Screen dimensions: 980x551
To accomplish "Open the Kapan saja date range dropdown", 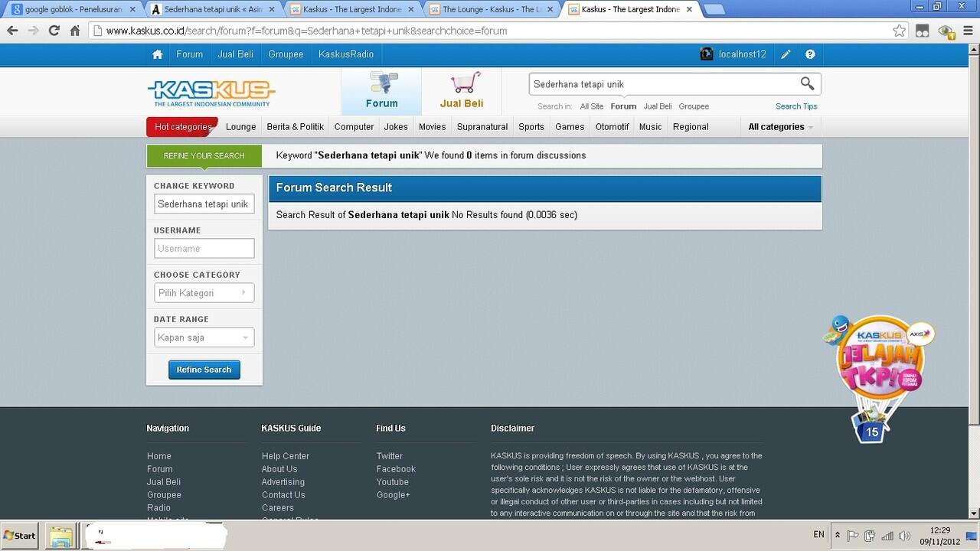I will 204,337.
